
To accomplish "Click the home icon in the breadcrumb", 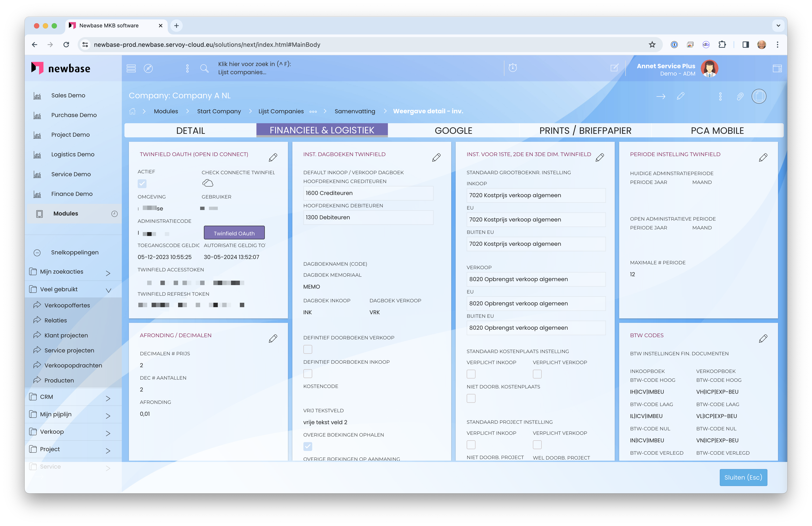I will point(132,111).
